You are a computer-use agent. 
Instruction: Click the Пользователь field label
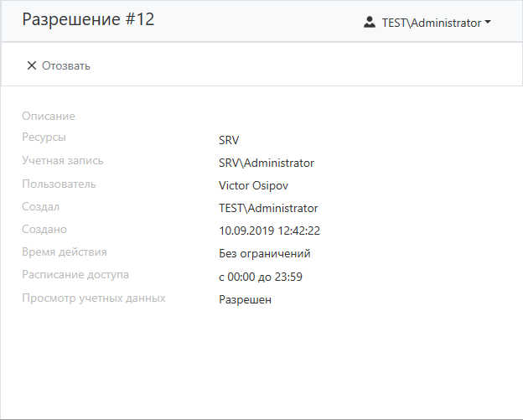coord(59,183)
